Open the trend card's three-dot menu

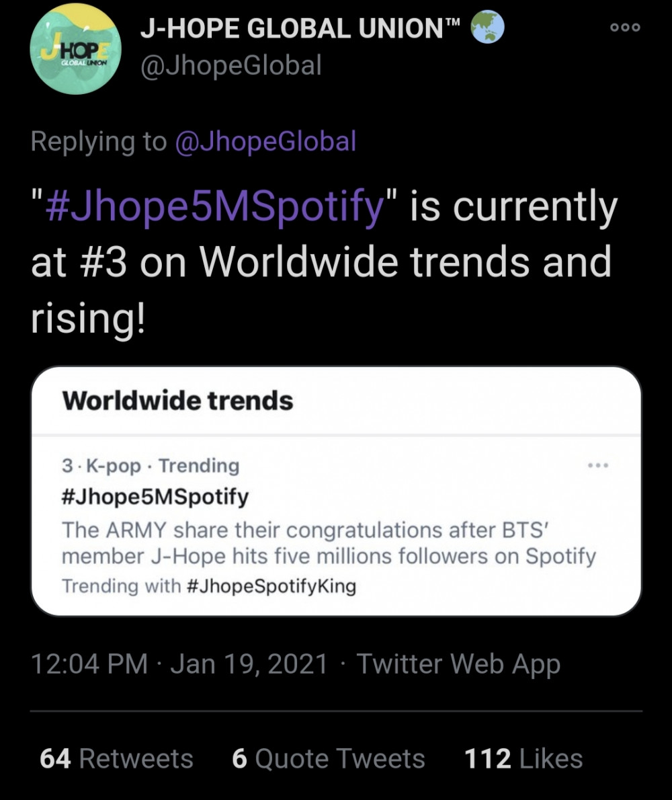coord(598,465)
